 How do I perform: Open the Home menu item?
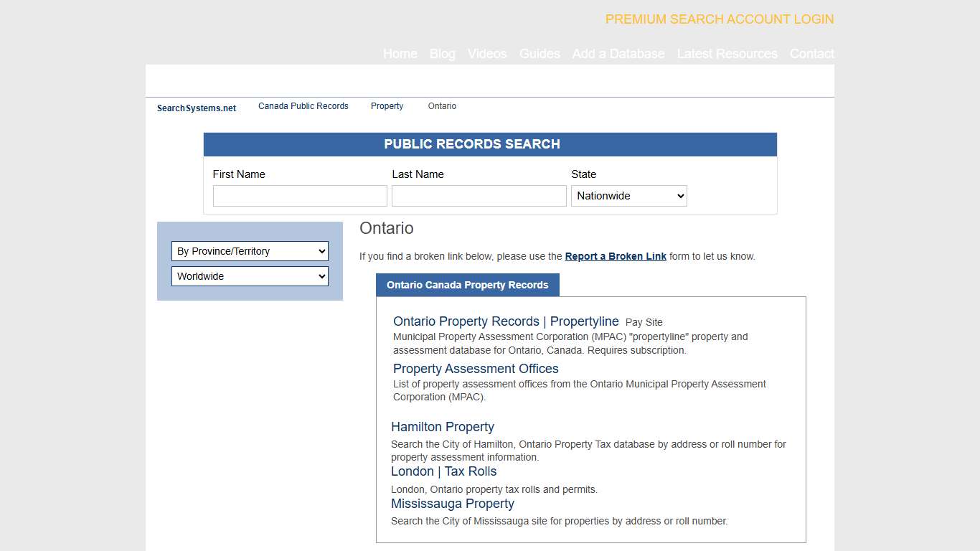click(x=400, y=54)
